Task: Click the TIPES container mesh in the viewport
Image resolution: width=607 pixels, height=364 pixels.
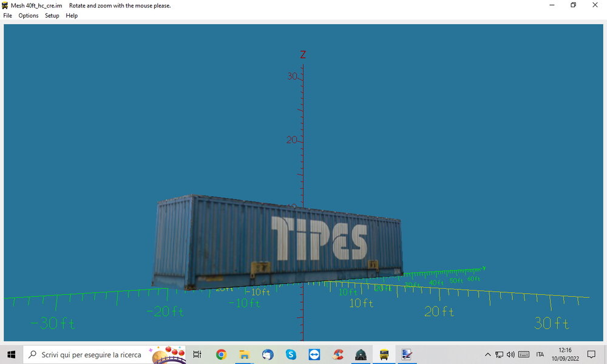Action: click(x=277, y=242)
